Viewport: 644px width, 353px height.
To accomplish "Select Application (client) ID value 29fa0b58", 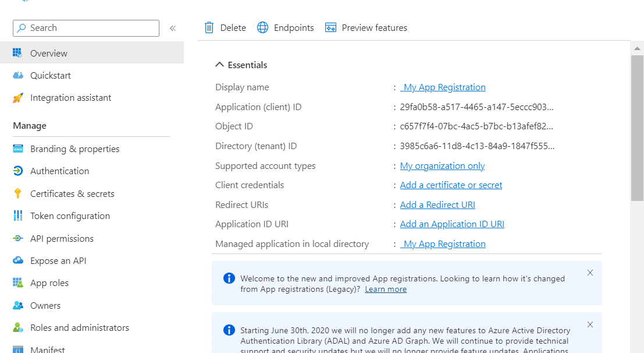I will pos(477,107).
